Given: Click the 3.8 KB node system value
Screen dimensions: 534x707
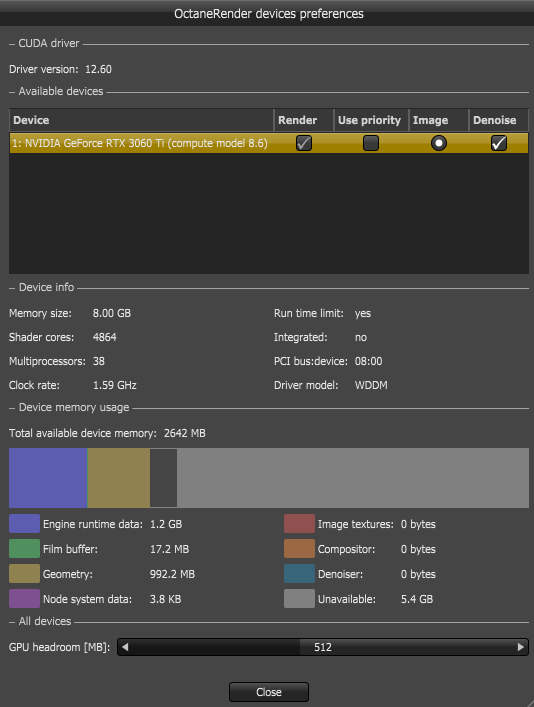Looking at the screenshot, I should [166, 599].
